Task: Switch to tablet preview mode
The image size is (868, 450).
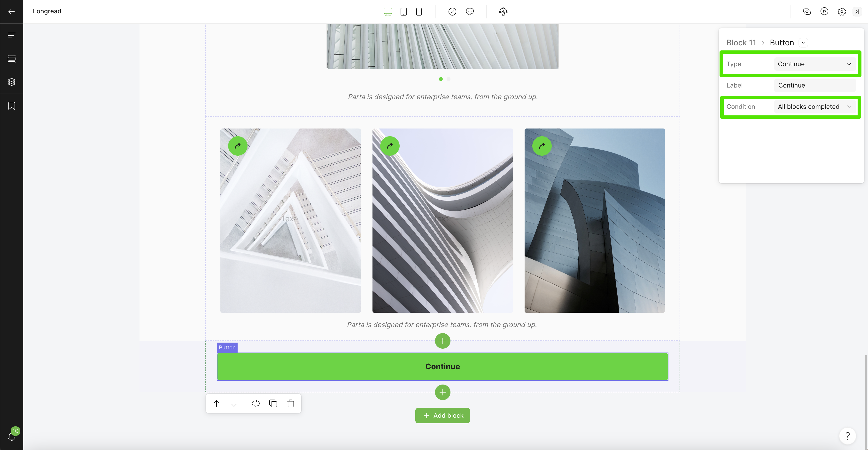Action: (403, 11)
